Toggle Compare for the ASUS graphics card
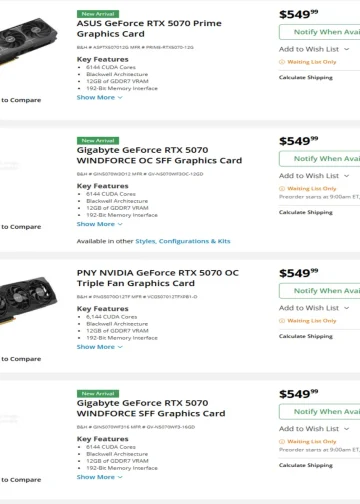 pos(21,100)
